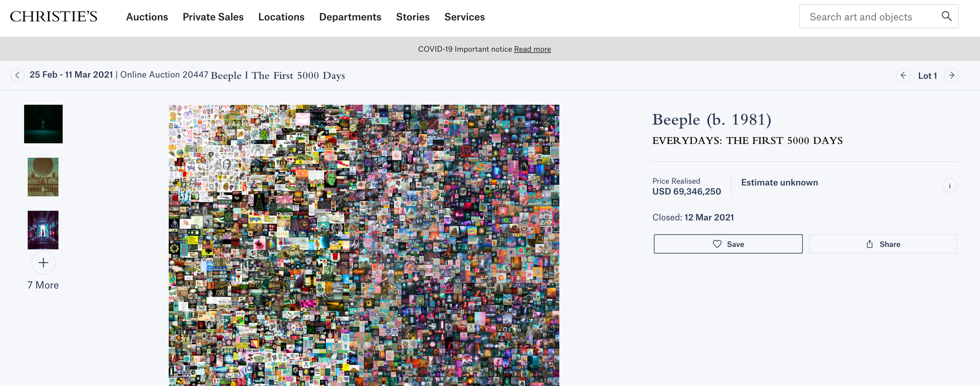
Task: Click the Closed: 12 Mar 2021 text
Action: pyautogui.click(x=693, y=217)
